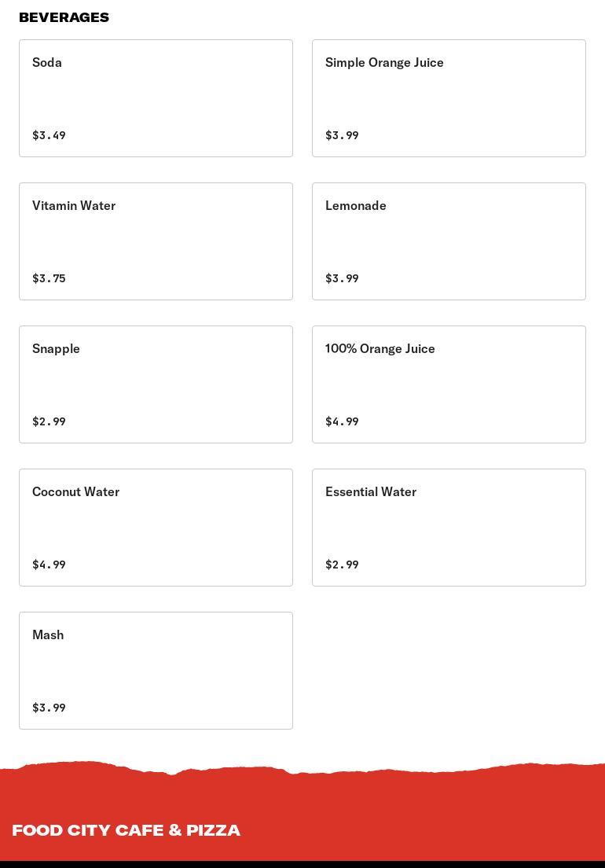This screenshot has width=605, height=868.
Task: Click the $3.99 Mash price
Action: point(49,708)
